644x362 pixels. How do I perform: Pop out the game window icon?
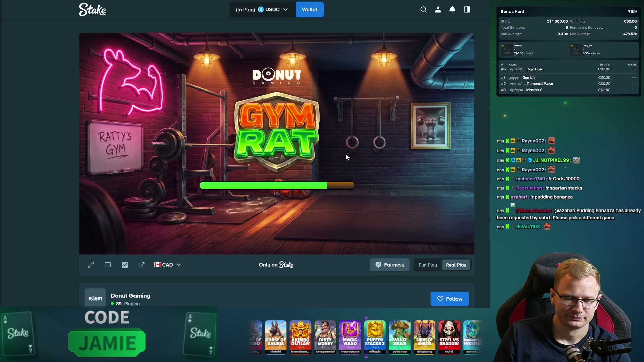[x=142, y=265]
